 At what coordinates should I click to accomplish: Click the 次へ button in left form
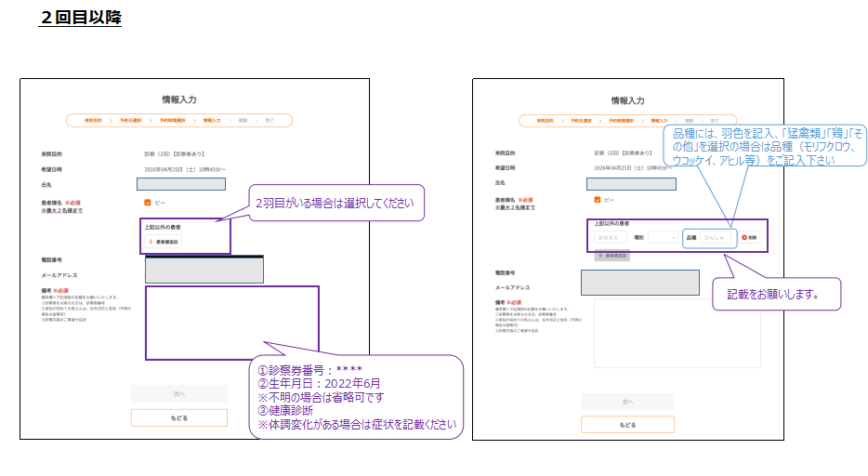tap(178, 393)
